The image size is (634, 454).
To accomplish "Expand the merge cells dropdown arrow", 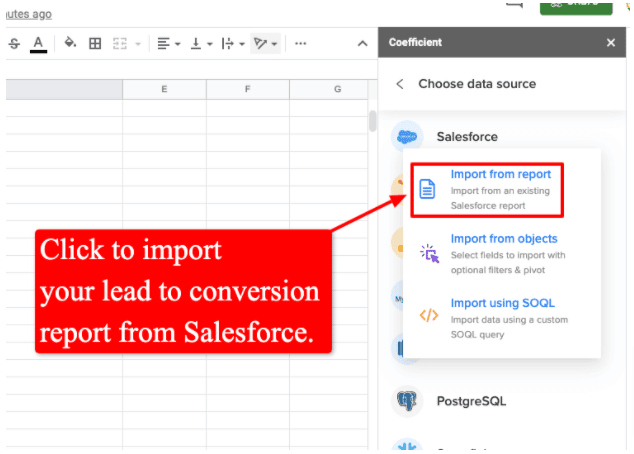I will point(138,44).
